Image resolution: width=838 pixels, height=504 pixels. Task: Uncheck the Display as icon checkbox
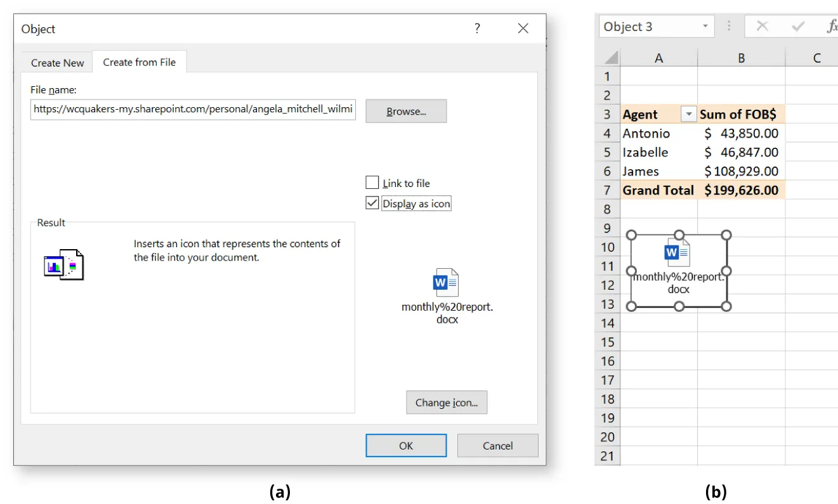coord(372,203)
